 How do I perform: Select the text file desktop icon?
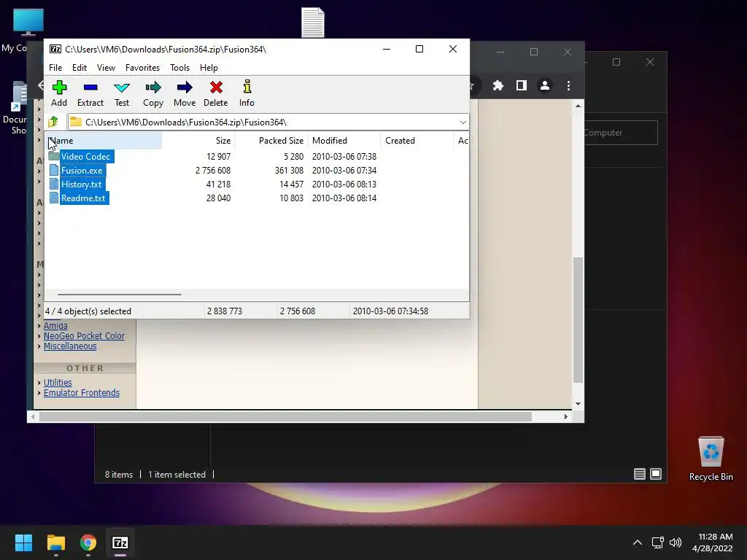(313, 23)
